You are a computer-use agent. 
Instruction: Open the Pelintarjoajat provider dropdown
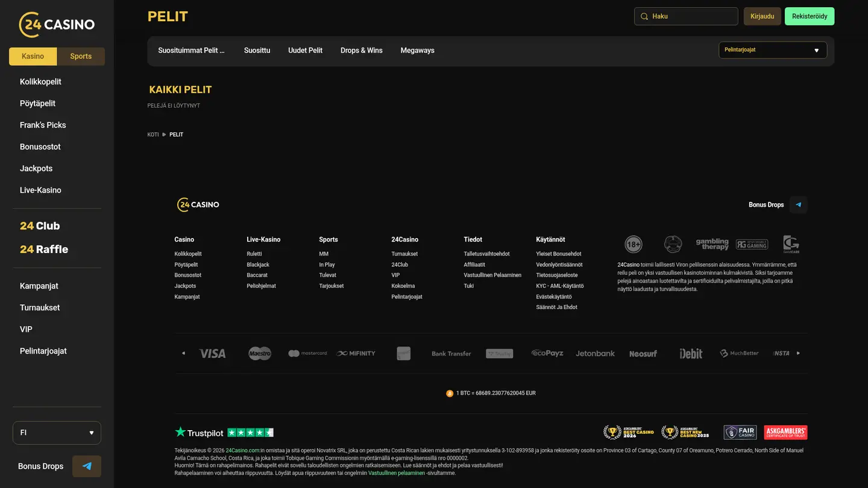point(773,50)
